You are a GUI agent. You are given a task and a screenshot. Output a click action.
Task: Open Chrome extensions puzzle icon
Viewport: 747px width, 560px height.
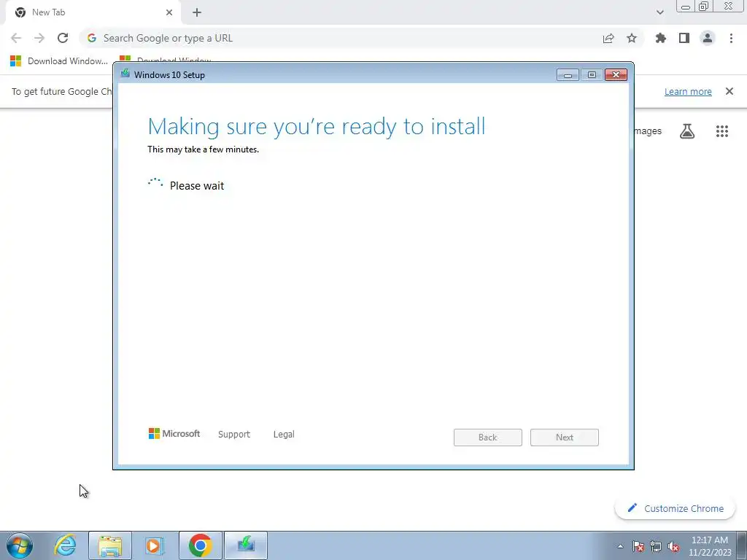[x=661, y=38]
